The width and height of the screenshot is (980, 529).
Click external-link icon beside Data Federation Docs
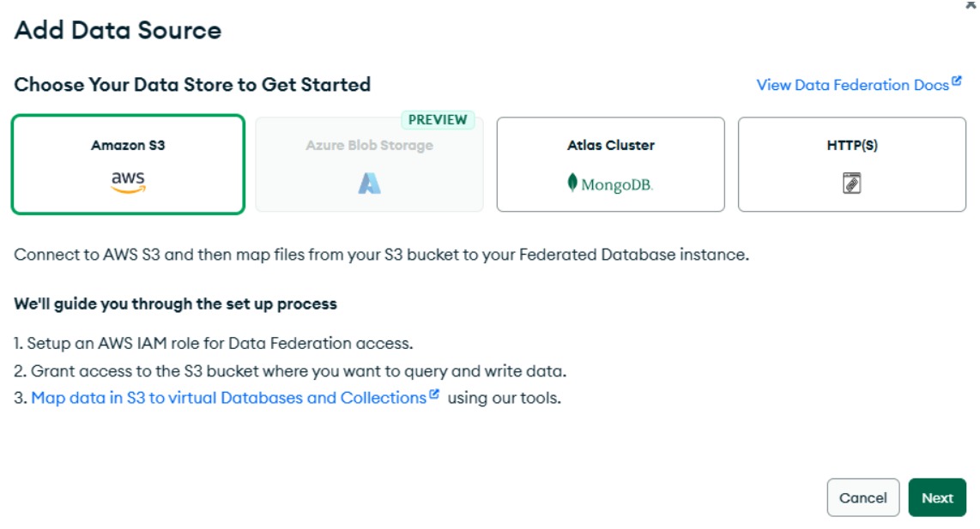click(957, 82)
